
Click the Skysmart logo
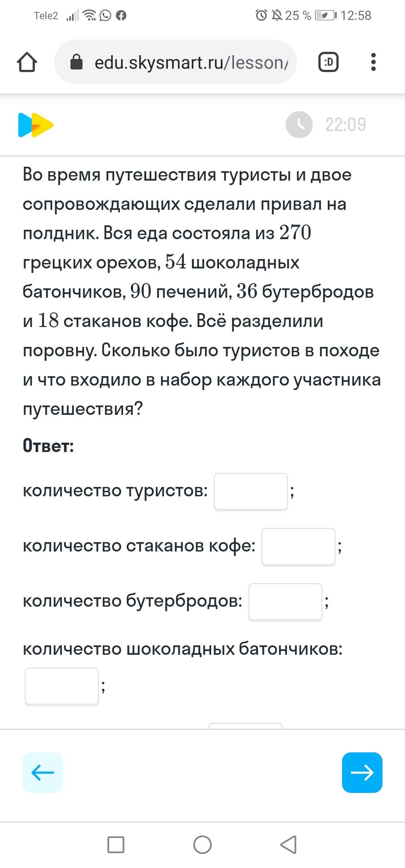tap(36, 125)
